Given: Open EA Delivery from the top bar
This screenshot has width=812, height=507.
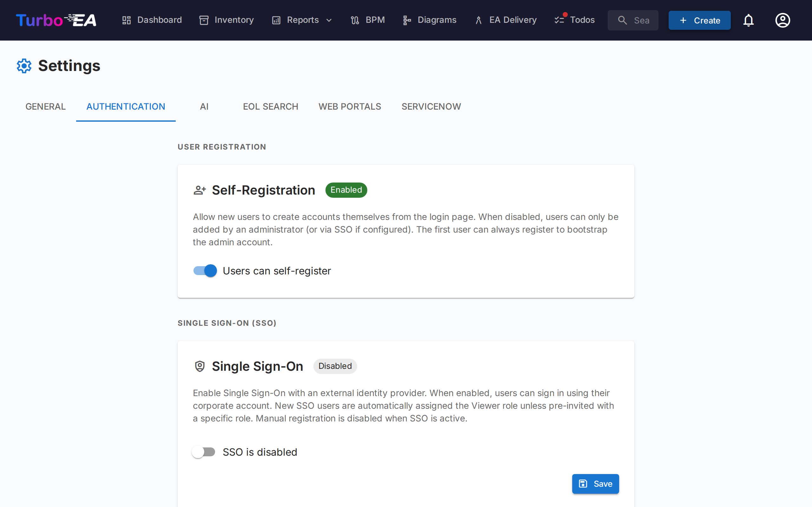Looking at the screenshot, I should [x=505, y=20].
